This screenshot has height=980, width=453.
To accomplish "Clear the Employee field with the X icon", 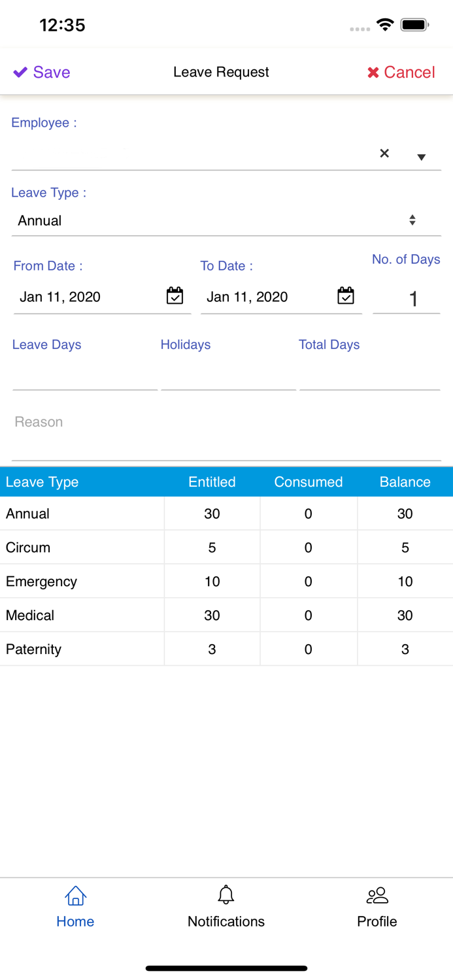I will click(384, 154).
